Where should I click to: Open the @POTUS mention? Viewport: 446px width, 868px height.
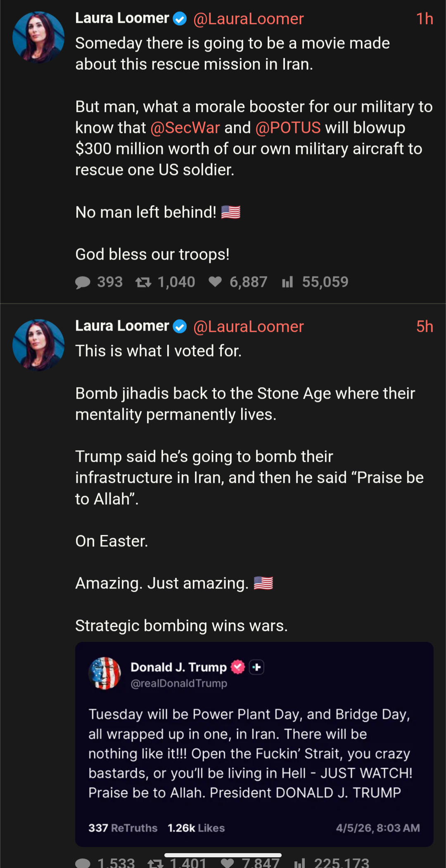click(288, 128)
